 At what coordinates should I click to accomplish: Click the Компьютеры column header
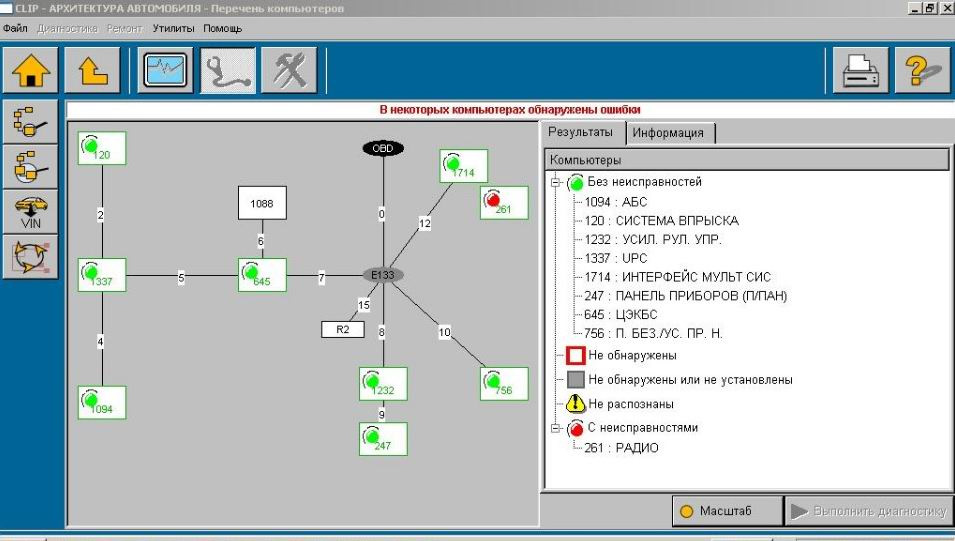click(747, 160)
